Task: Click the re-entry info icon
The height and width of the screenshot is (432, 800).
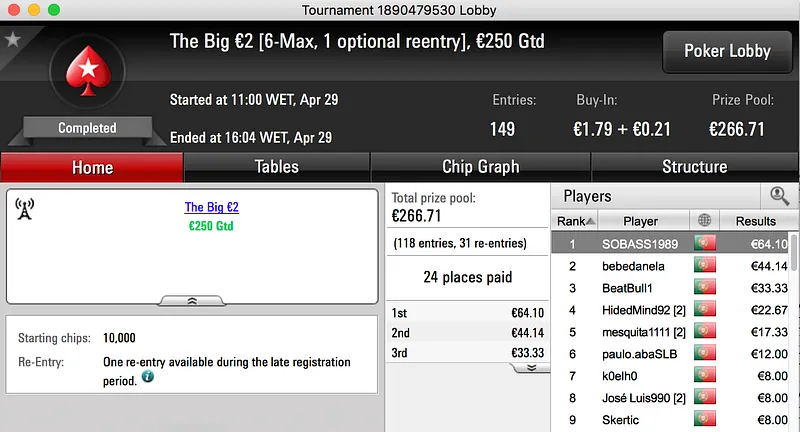Action: pos(148,377)
